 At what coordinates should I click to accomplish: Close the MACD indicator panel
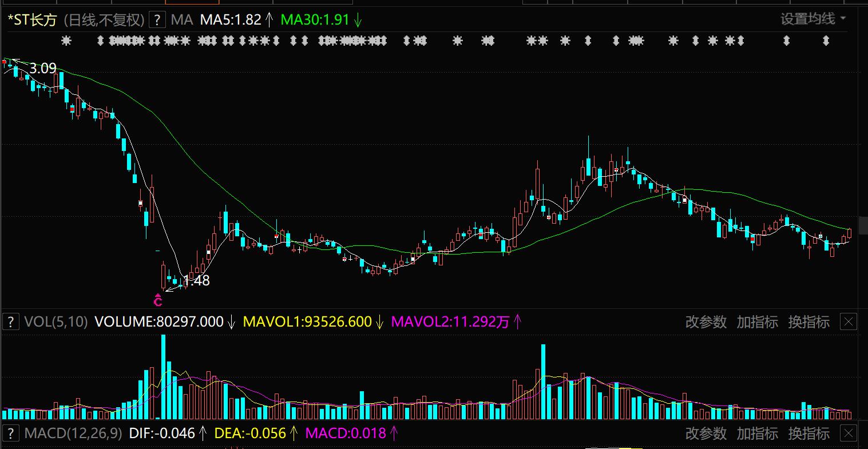849,433
